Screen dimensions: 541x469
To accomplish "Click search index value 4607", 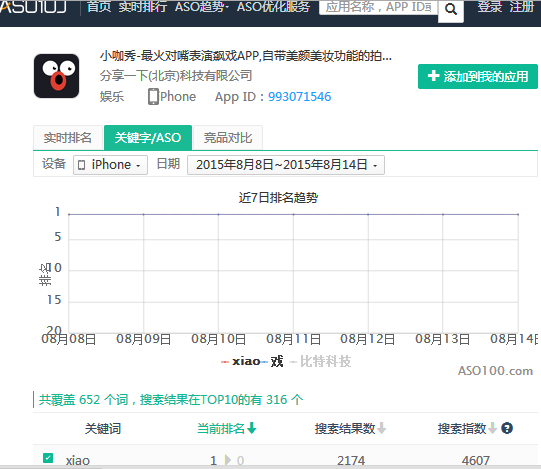I will [476, 460].
